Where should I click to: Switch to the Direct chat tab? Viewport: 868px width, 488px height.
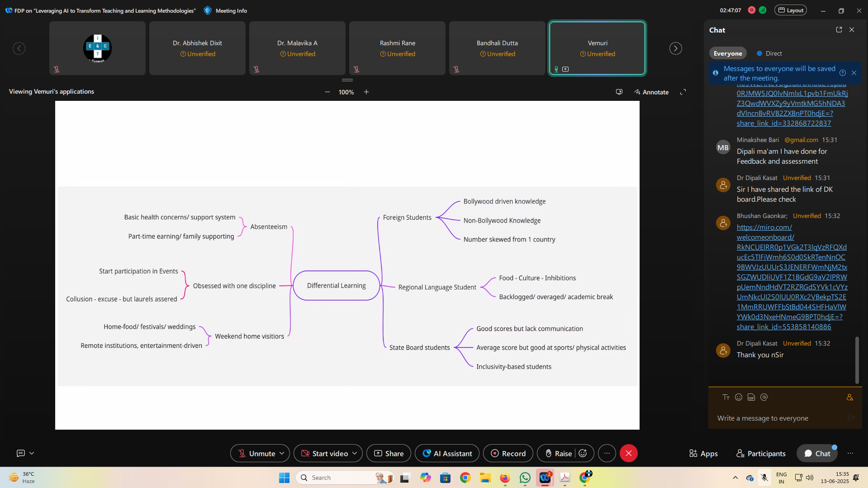[x=769, y=53]
